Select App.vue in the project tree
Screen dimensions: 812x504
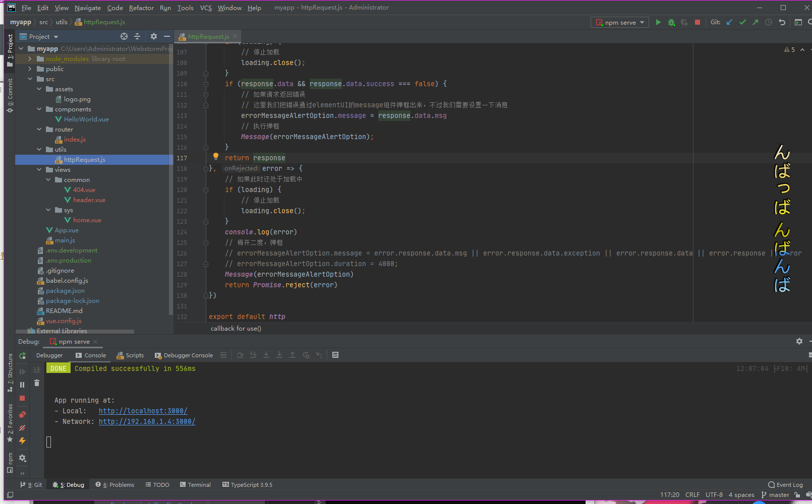point(67,230)
